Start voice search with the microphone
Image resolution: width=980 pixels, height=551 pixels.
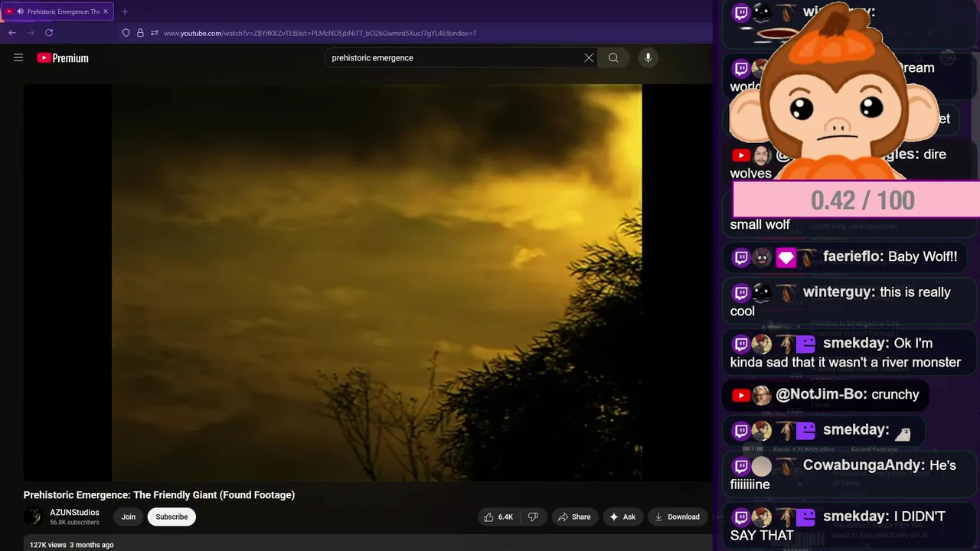tap(648, 57)
